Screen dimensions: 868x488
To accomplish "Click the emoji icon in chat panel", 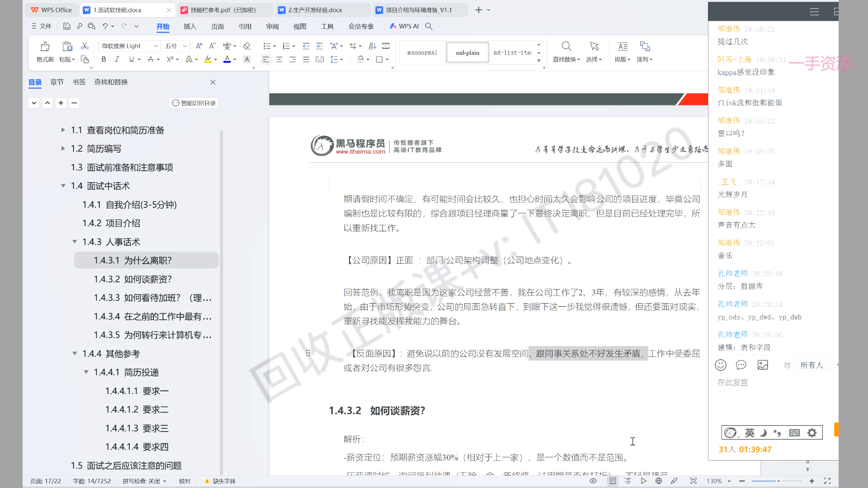I will tap(721, 365).
